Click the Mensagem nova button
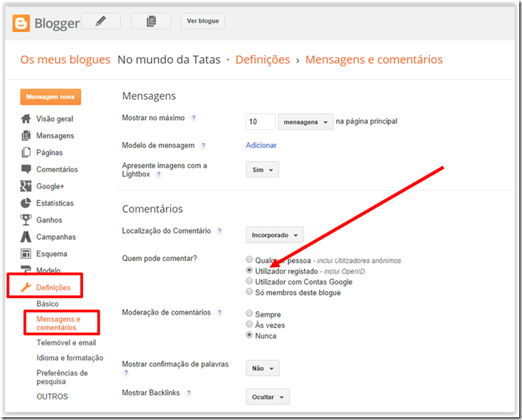Viewport: 522px width, 420px height. 51,97
